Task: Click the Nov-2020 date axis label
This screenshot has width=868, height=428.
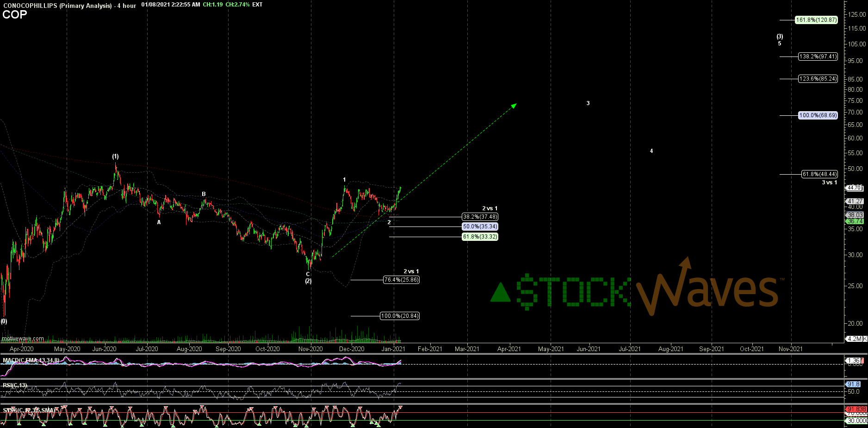Action: click(310, 350)
